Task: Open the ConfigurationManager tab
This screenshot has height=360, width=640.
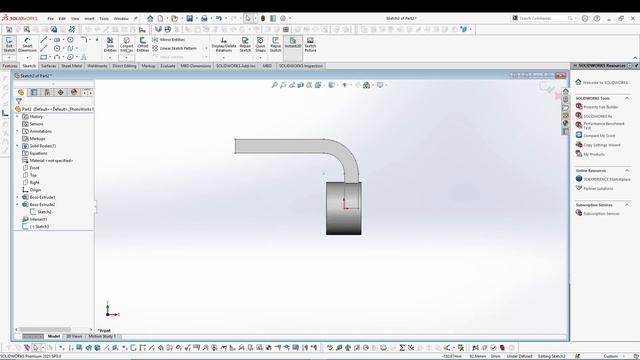Action: (47, 93)
